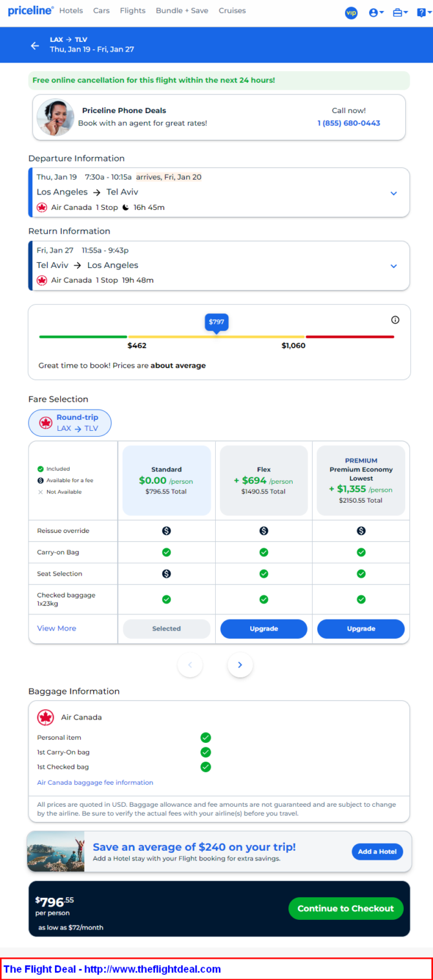Go back with the left arrow icon
This screenshot has height=980, width=433.
[x=35, y=45]
